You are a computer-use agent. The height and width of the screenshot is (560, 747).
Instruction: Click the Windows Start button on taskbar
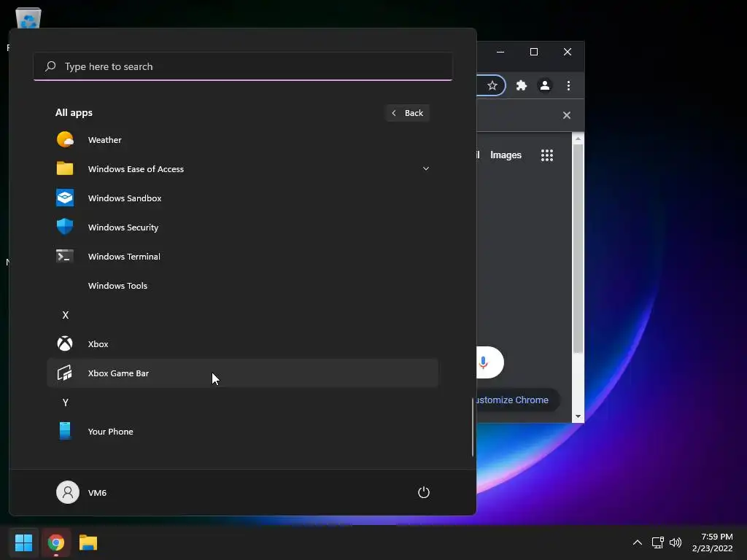pyautogui.click(x=23, y=542)
